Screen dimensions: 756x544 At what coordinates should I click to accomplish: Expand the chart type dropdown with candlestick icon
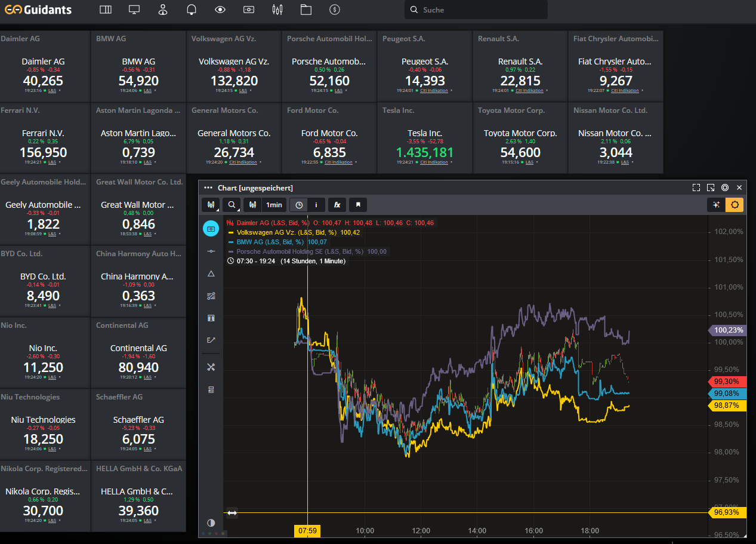coord(211,205)
